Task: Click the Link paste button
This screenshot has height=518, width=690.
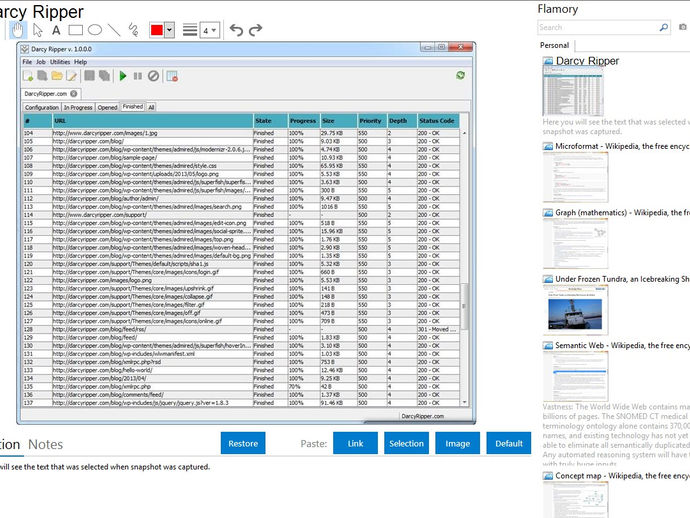Action: (356, 443)
